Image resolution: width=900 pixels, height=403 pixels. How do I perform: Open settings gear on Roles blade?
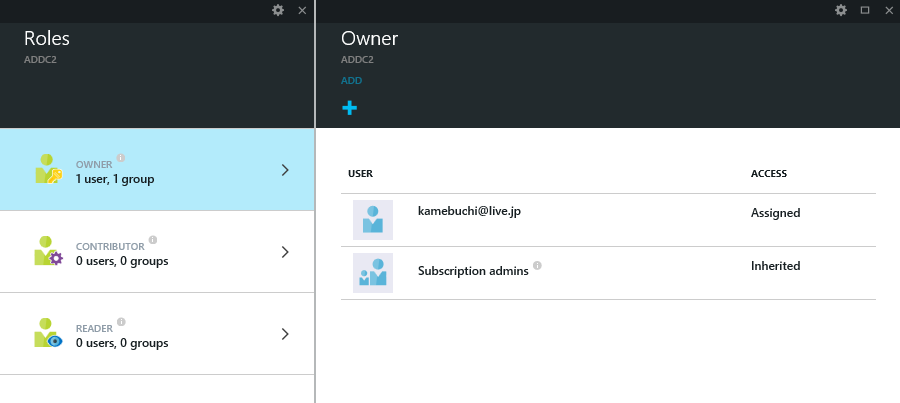coord(278,10)
